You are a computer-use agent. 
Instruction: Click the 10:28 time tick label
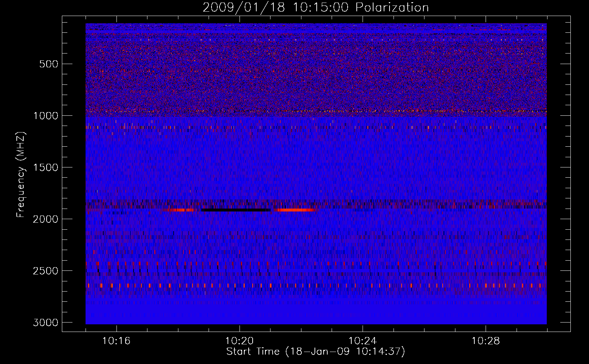pyautogui.click(x=486, y=341)
